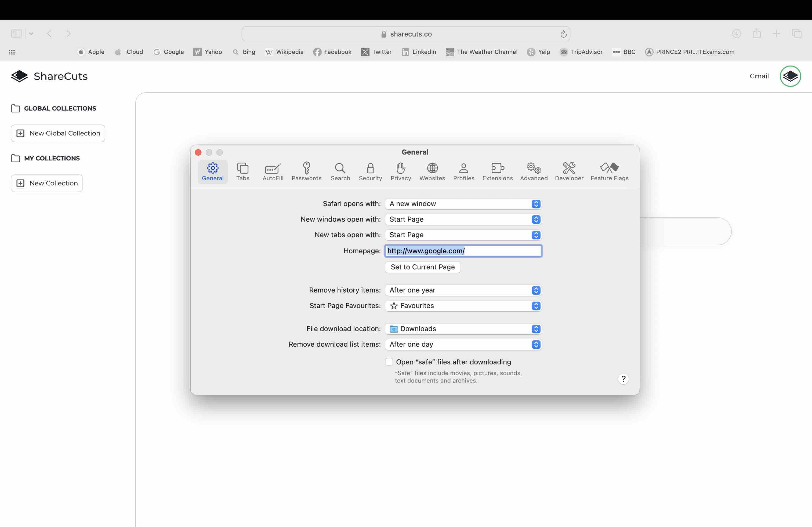The width and height of the screenshot is (812, 527).
Task: Click the Safari sidebar toggle icon
Action: [x=16, y=33]
